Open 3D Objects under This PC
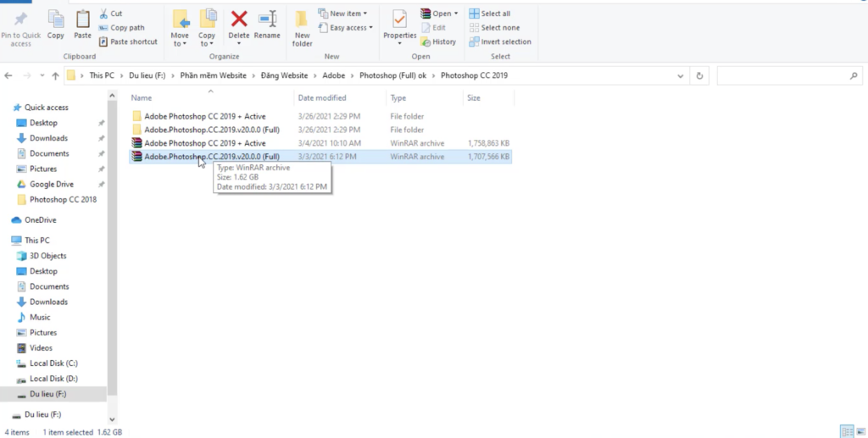868x438 pixels. tap(47, 256)
